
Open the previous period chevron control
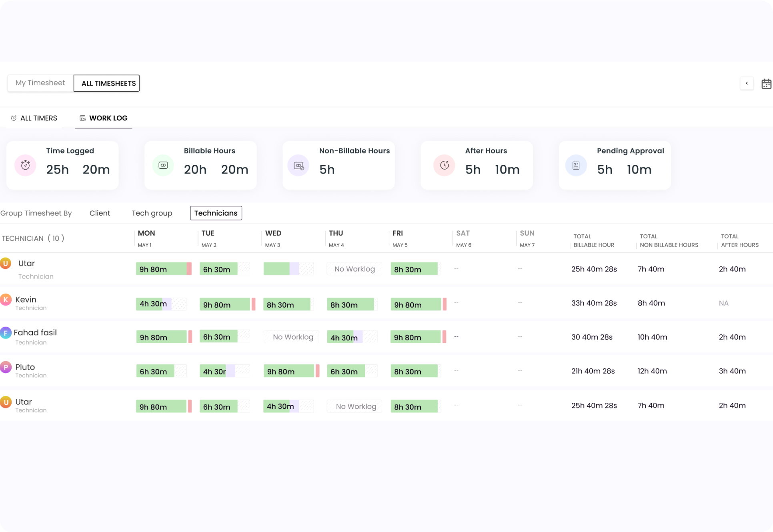(747, 83)
